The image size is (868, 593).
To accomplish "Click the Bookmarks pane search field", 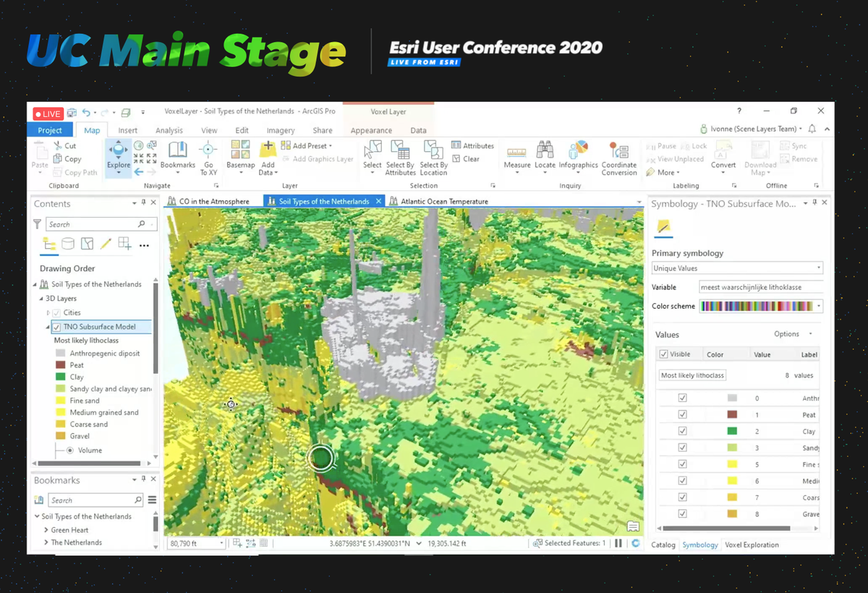I will tap(96, 500).
